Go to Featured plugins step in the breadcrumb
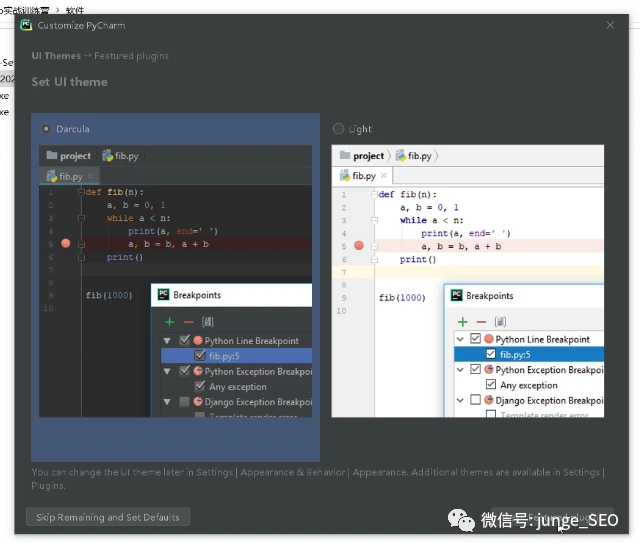The height and width of the screenshot is (551, 640). (131, 56)
